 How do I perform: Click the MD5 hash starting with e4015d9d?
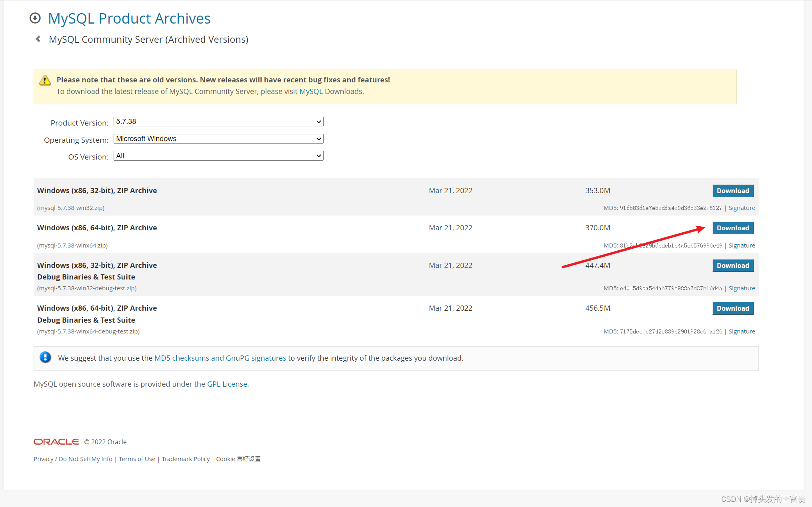(671, 288)
